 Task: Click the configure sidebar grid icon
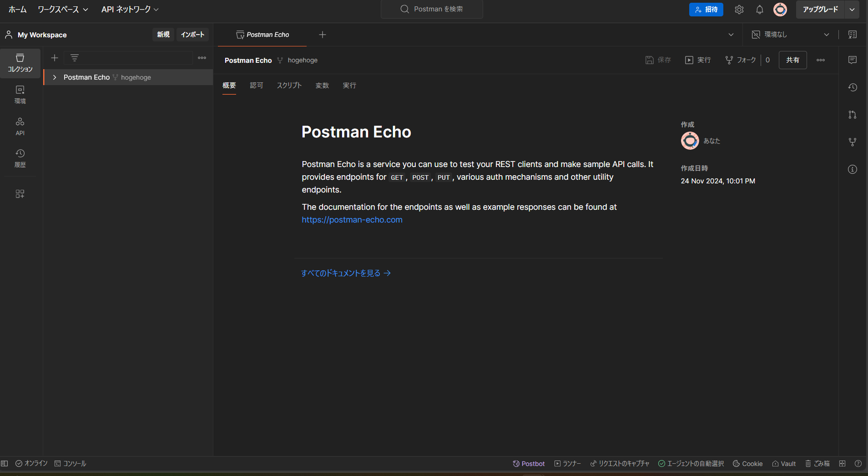pyautogui.click(x=20, y=194)
